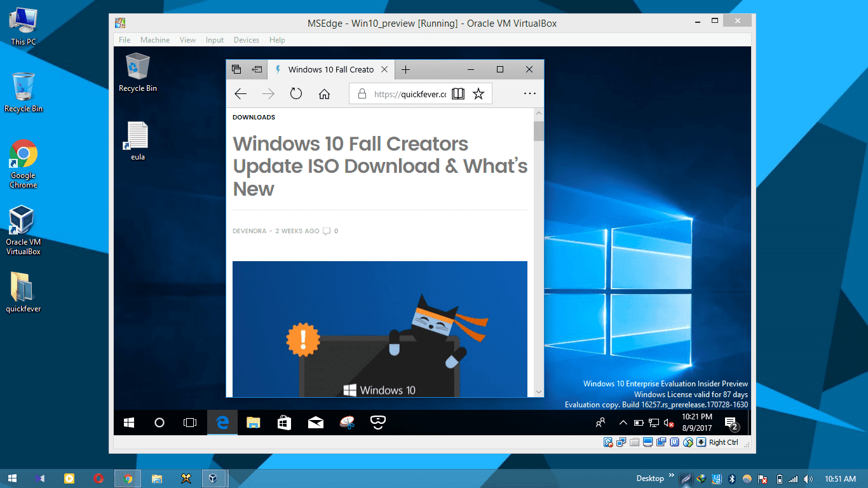Click host clock 10:51 AM
The height and width of the screenshot is (488, 868).
coord(841,478)
